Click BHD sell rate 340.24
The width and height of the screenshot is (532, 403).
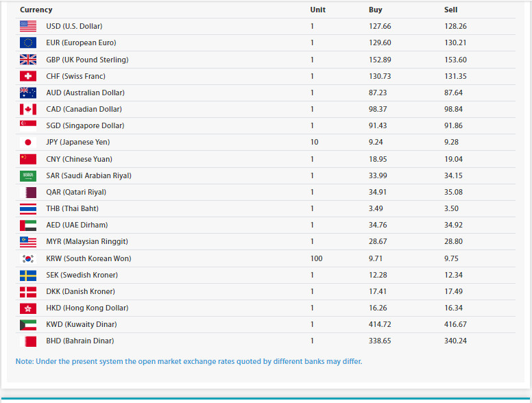[455, 341]
